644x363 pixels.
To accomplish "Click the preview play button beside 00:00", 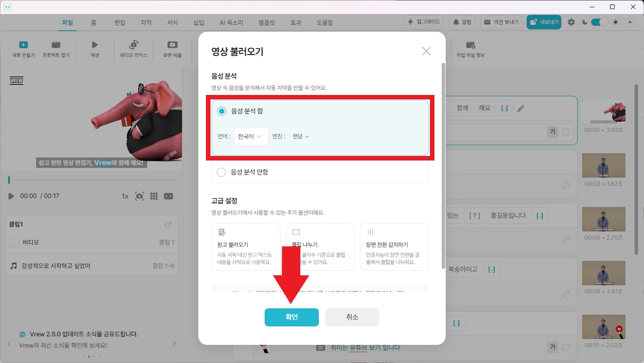I will coord(11,196).
